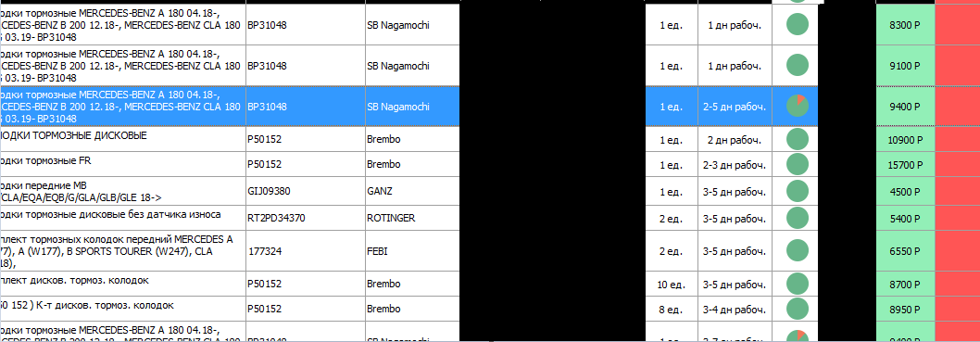980x342 pixels.
Task: Click the green circle indicator in the GANZ row
Action: [797, 191]
